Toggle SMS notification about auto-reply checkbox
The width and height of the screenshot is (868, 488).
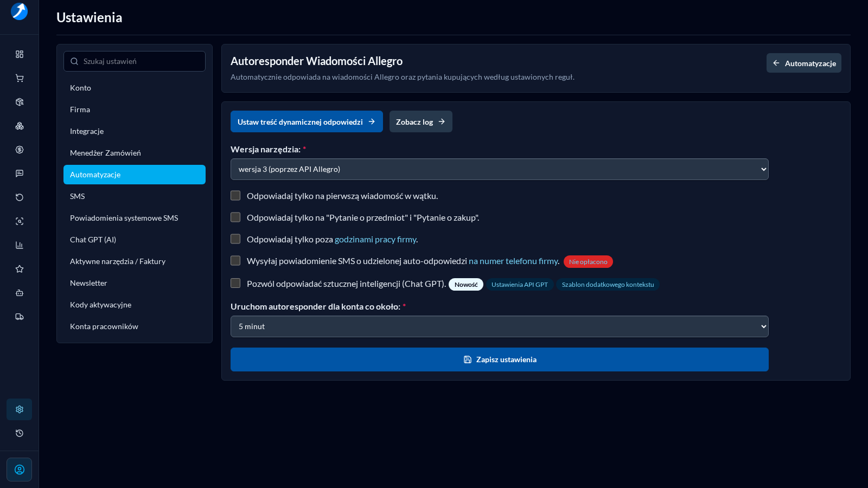[235, 260]
